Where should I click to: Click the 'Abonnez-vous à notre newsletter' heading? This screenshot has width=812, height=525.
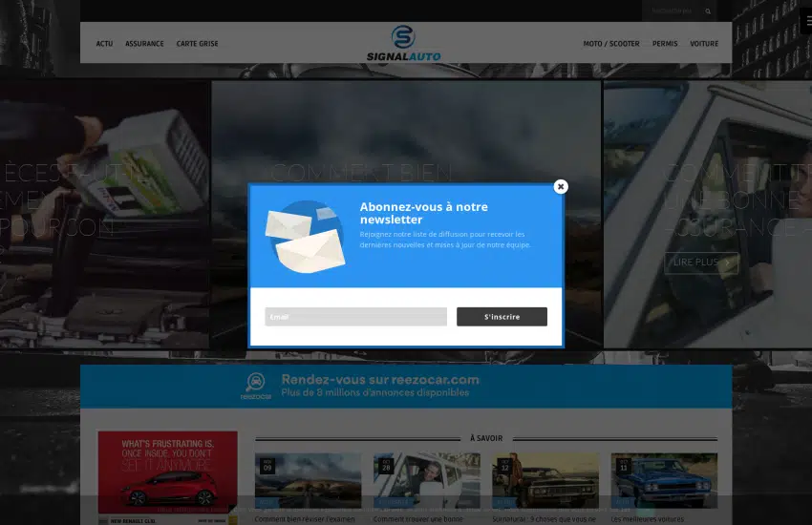[x=423, y=213]
